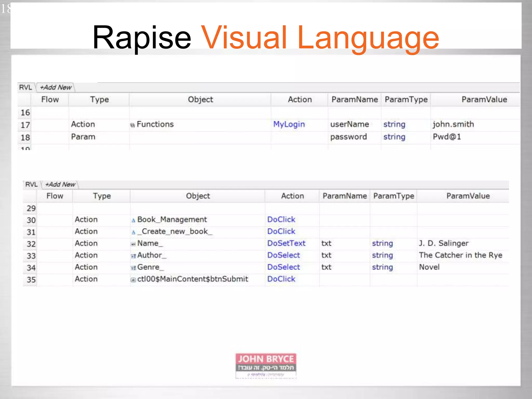Click the Genre_ select box icon
Viewport: 532px width, 399px height.
(133, 268)
